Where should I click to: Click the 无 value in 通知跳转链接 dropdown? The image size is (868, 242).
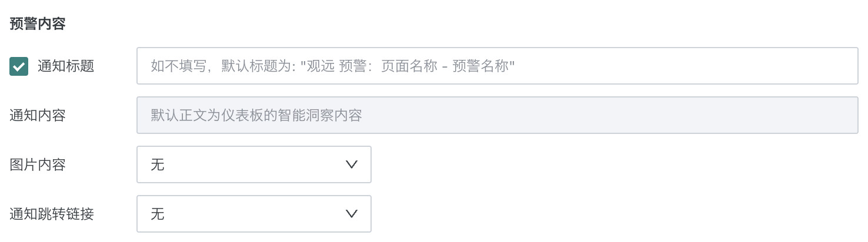coord(158,214)
